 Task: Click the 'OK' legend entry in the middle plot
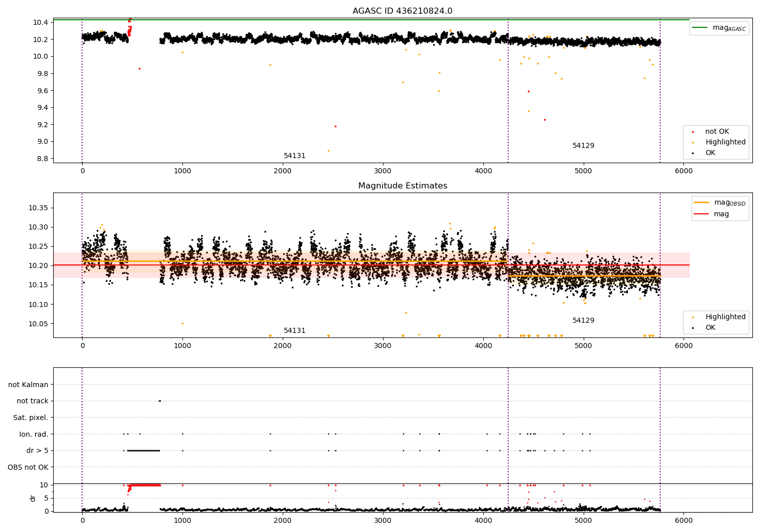pos(704,328)
